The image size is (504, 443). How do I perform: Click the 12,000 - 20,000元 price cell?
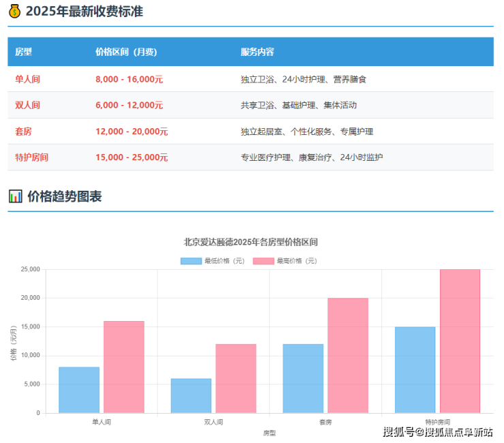point(131,132)
